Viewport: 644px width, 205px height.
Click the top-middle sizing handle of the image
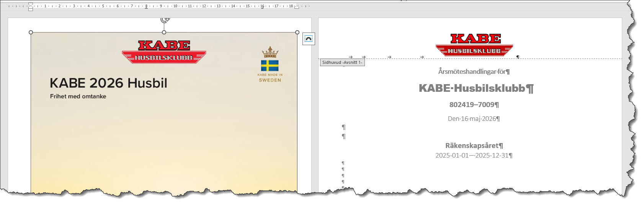click(164, 33)
